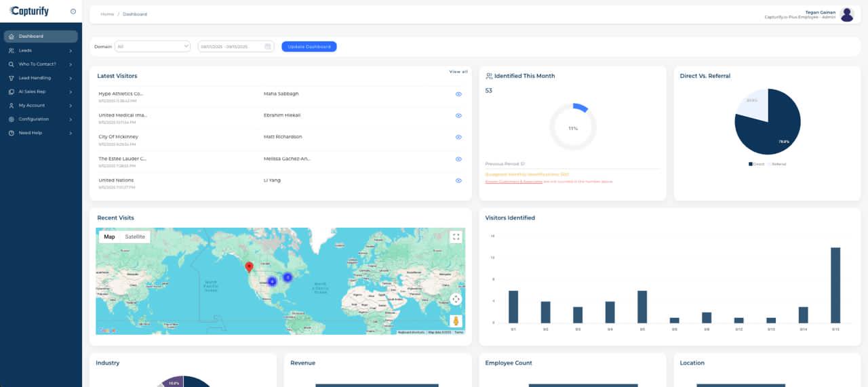This screenshot has height=387, width=868.
Task: Click the Leads people icon
Action: [12, 50]
